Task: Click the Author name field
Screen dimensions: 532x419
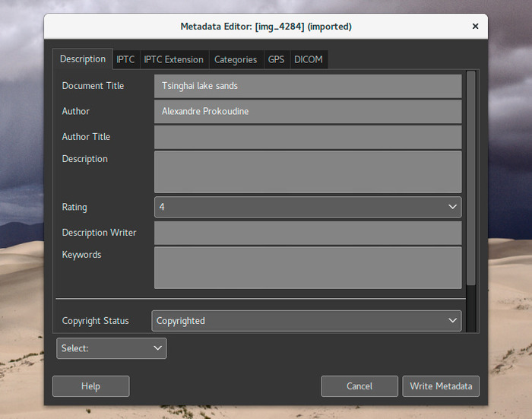Action: (x=308, y=111)
